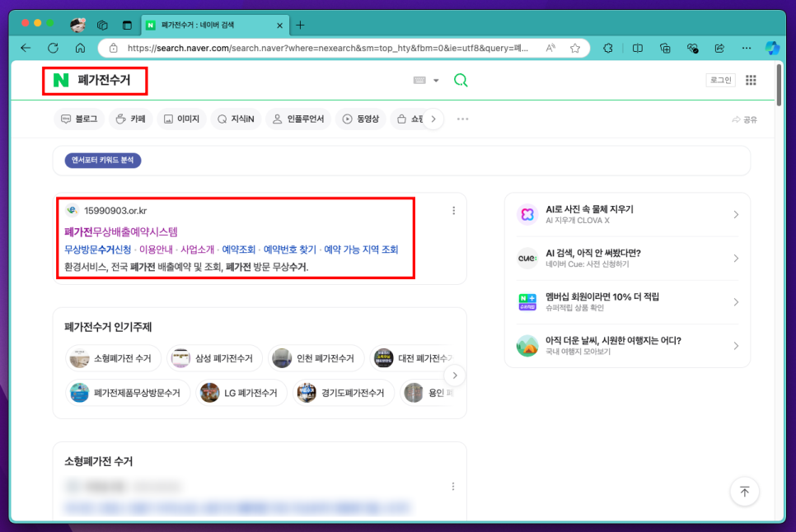The image size is (796, 532).
Task: Select the 삼성 폐가전수거 topic chip
Action: (x=214, y=358)
